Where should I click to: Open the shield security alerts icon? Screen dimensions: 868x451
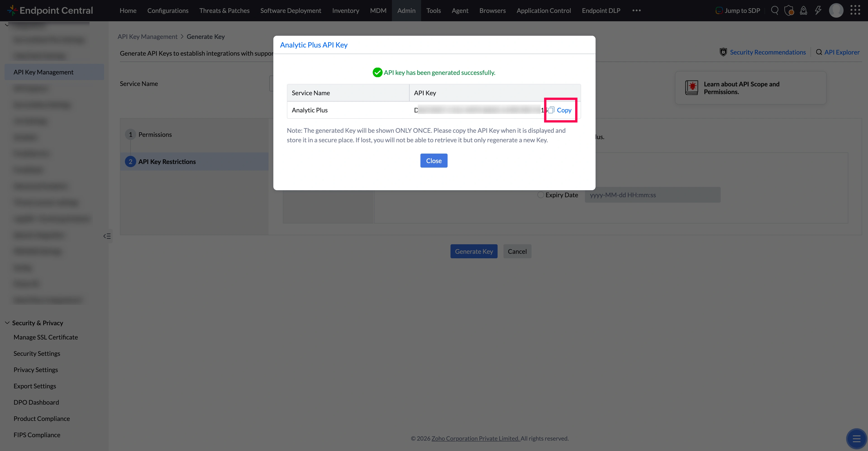tap(789, 10)
